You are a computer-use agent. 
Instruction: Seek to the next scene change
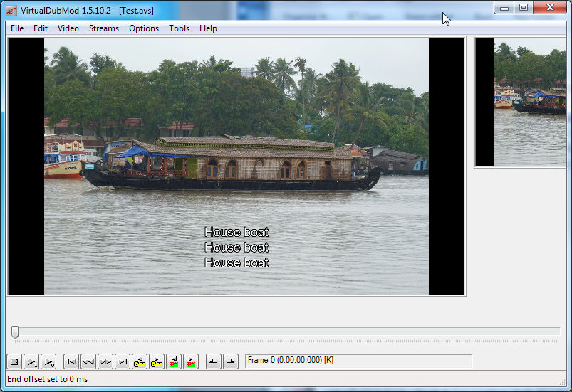click(191, 361)
